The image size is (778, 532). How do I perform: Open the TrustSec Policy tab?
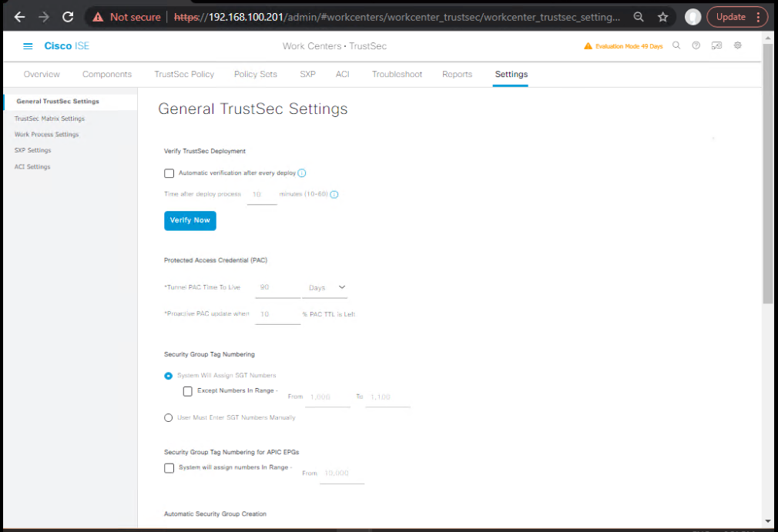coord(184,75)
